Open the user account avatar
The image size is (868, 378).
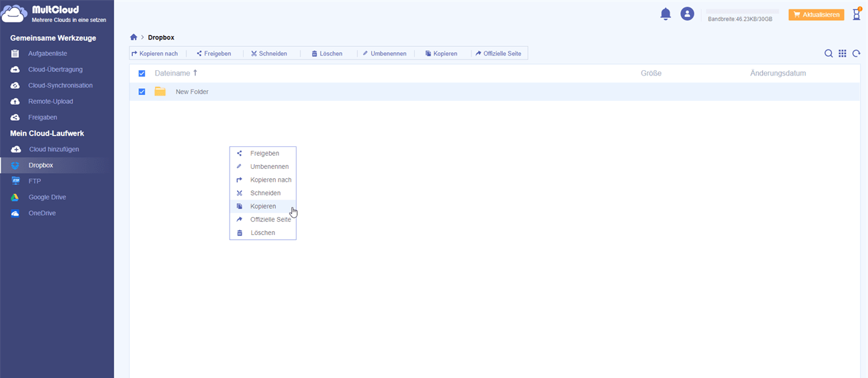point(687,14)
